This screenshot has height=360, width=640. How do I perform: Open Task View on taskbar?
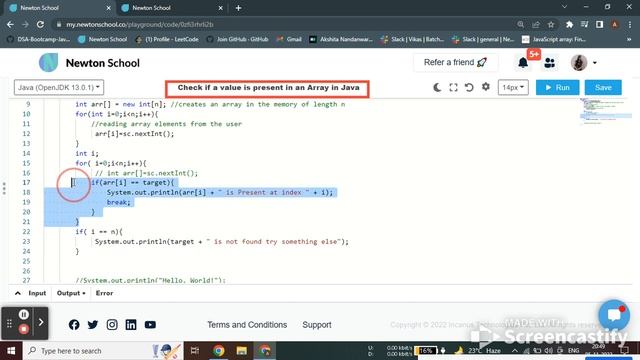pyautogui.click(x=195, y=351)
